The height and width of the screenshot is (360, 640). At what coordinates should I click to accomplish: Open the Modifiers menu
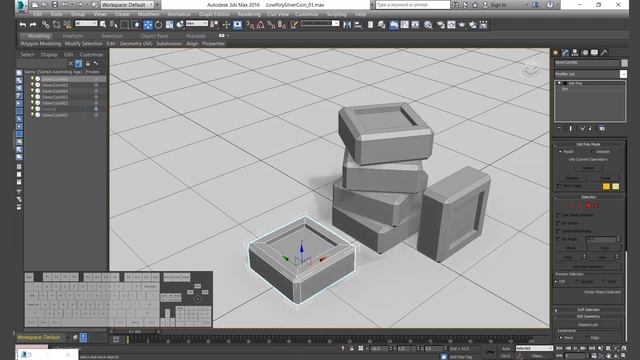pos(149,14)
